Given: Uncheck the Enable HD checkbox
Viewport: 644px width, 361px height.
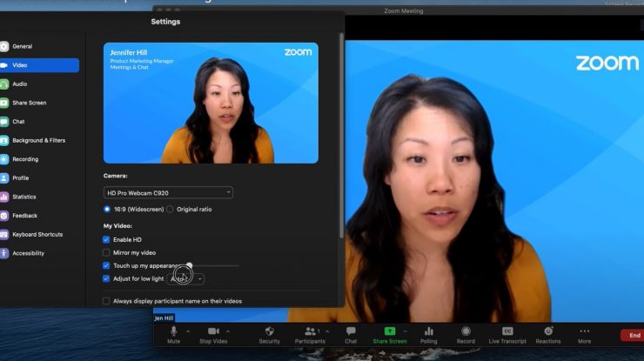Looking at the screenshot, I should 107,239.
